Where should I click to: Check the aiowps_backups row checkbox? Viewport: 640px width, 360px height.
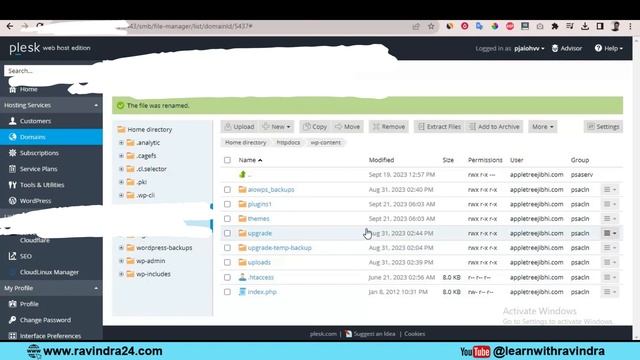[227, 189]
